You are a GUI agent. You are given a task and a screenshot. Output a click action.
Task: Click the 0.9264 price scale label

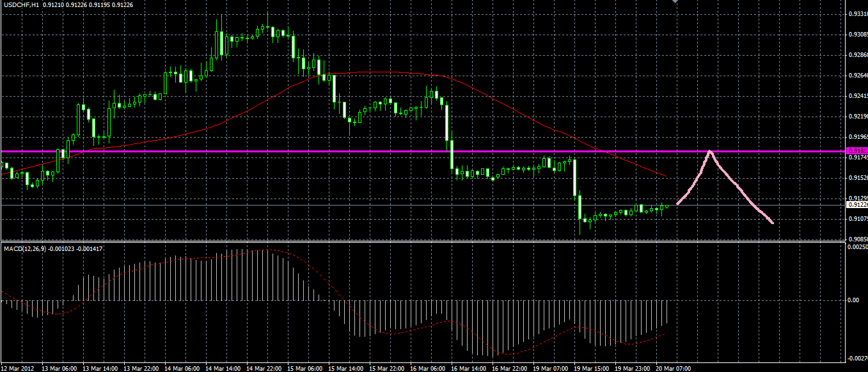(856, 76)
